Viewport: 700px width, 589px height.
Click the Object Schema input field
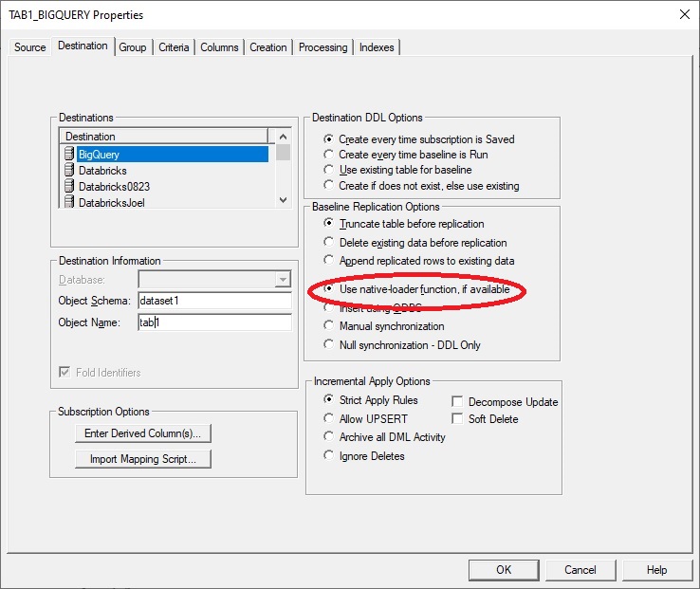[213, 301]
